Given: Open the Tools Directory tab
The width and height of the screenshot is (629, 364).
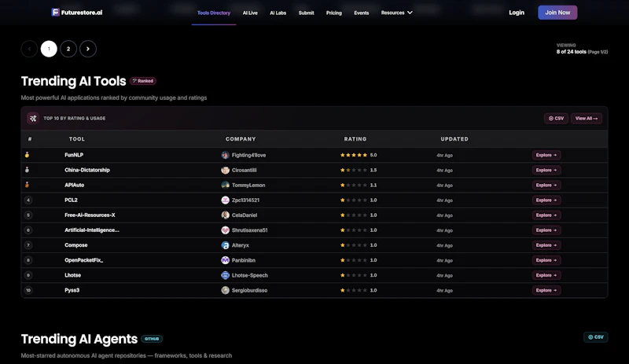Looking at the screenshot, I should click(214, 13).
